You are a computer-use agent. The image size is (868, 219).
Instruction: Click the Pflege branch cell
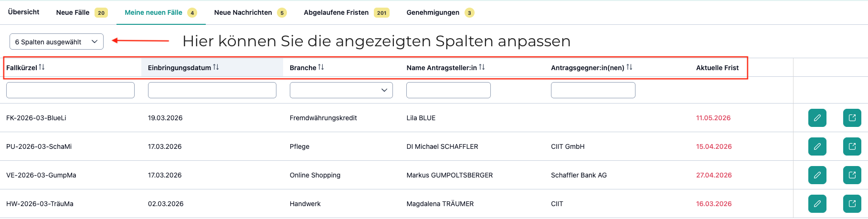coord(299,146)
